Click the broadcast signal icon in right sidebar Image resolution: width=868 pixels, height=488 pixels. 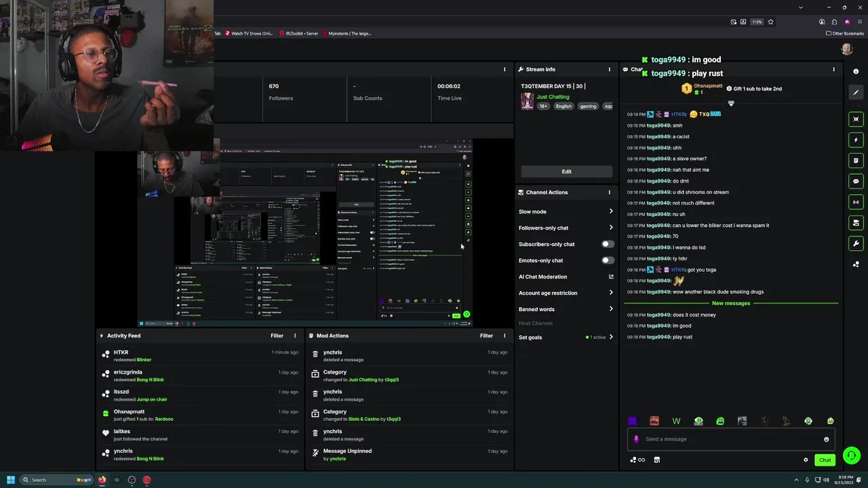(856, 202)
